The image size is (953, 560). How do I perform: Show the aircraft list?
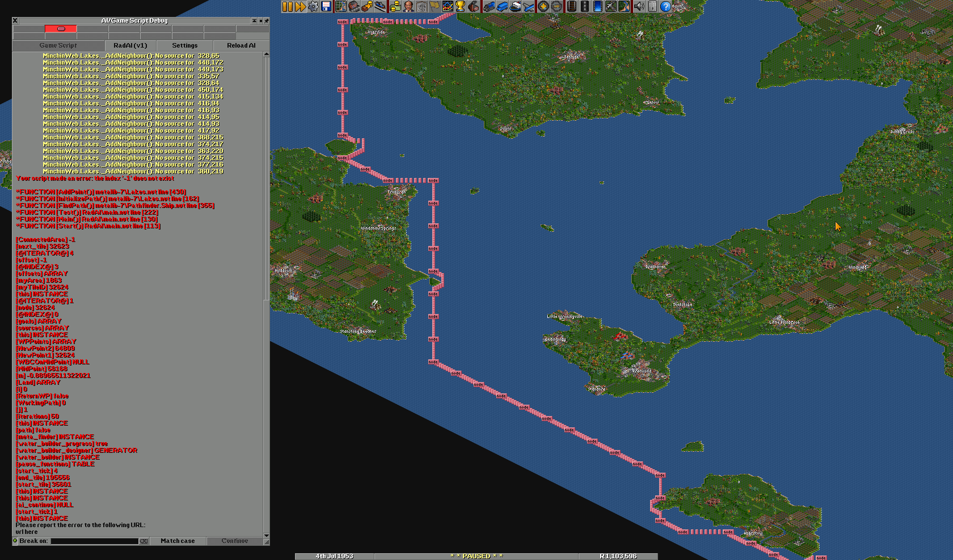(x=529, y=7)
